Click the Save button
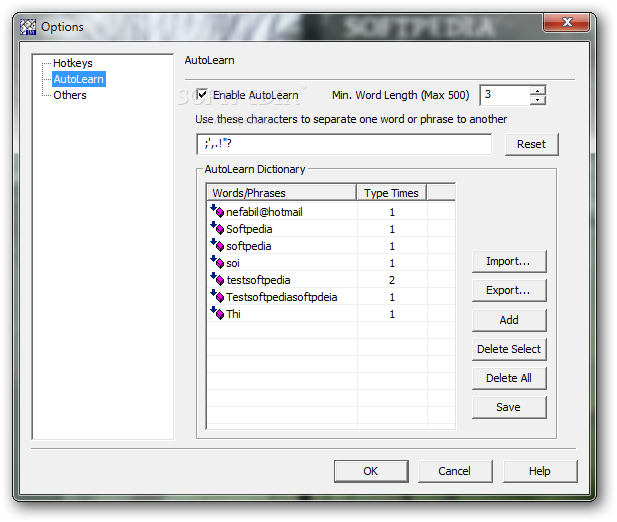This screenshot has width=617, height=522. coord(509,407)
